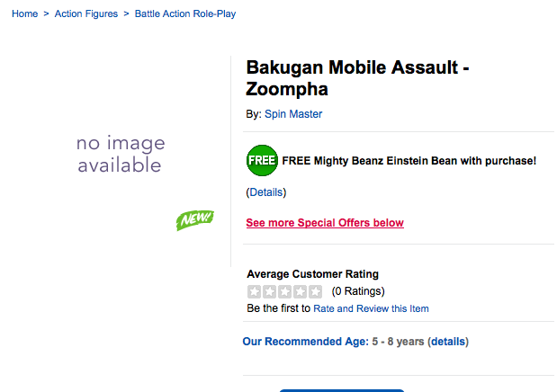557x392 pixels.
Task: Click the green FREE badge icon
Action: (x=262, y=160)
